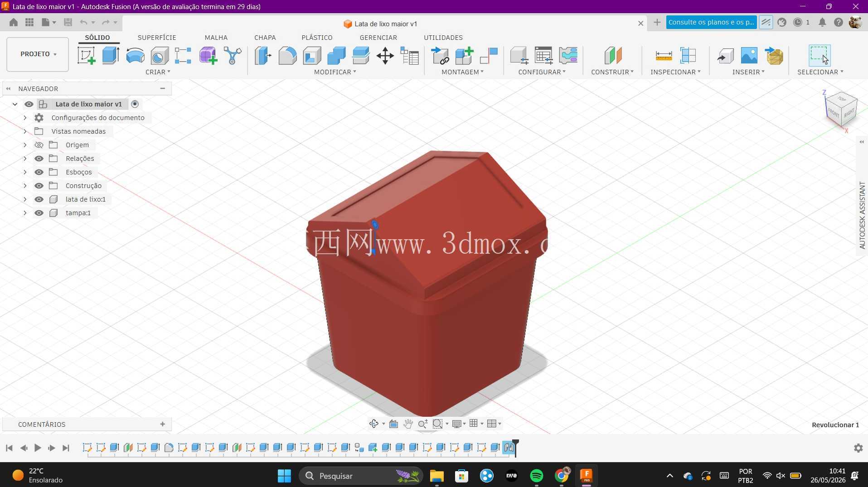
Task: Open the Create Form tool
Action: coord(208,56)
